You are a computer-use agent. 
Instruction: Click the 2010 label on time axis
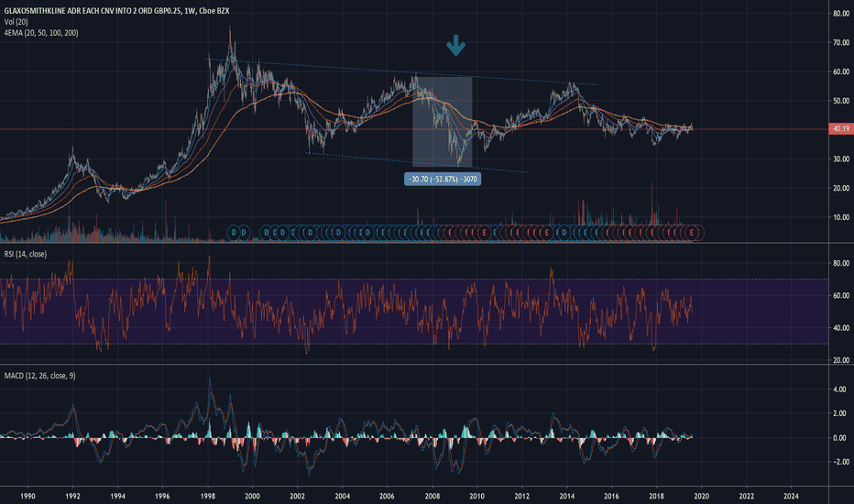tap(477, 496)
